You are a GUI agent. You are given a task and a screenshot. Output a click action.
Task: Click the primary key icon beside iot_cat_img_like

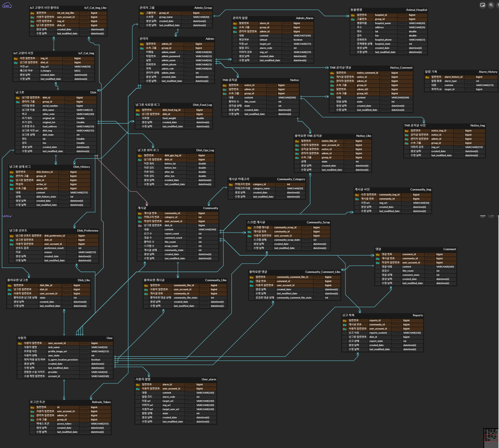pos(32,13)
